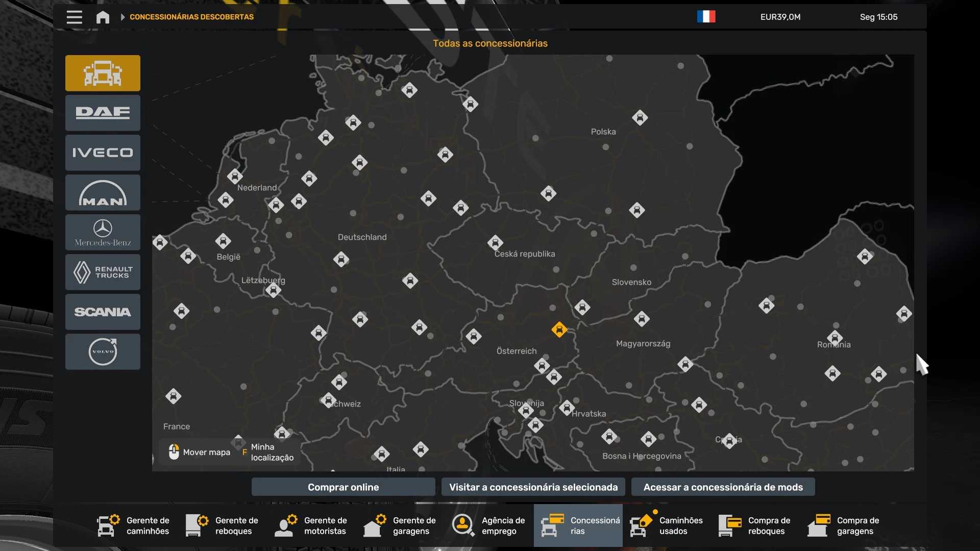Filter dealerships by Mercedes-Benz brand
980x551 pixels.
tap(103, 232)
